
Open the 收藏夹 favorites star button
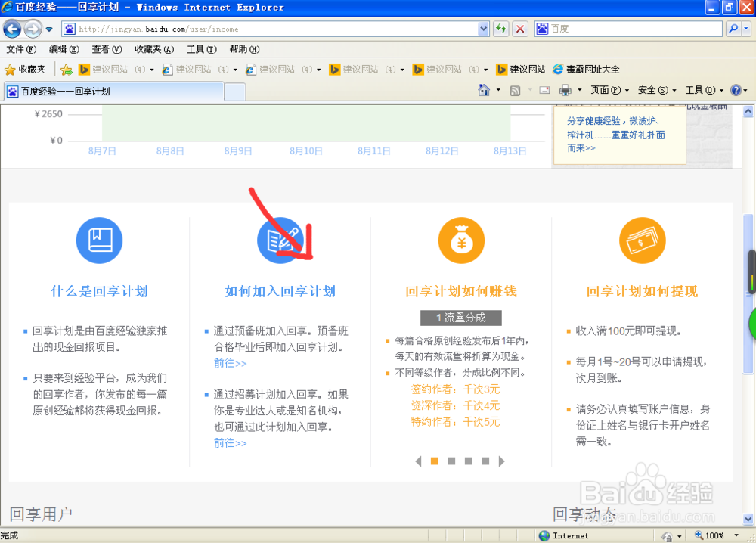25,70
